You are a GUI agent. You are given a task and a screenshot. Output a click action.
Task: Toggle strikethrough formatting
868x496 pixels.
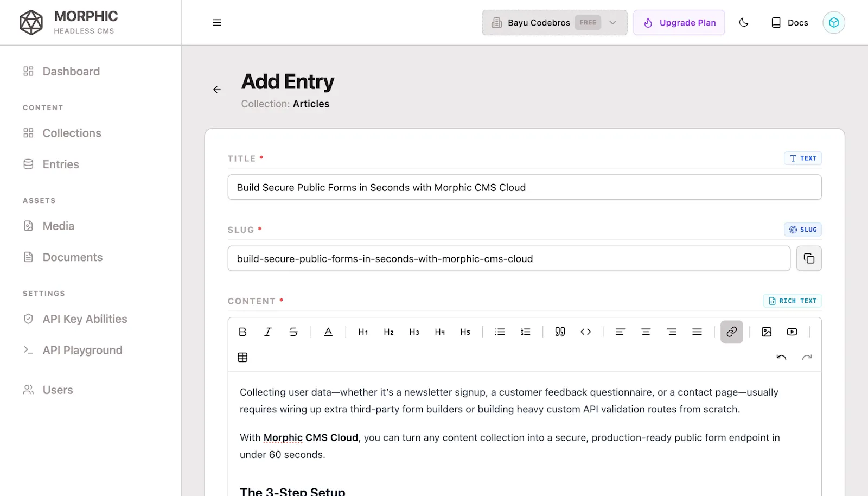tap(293, 332)
